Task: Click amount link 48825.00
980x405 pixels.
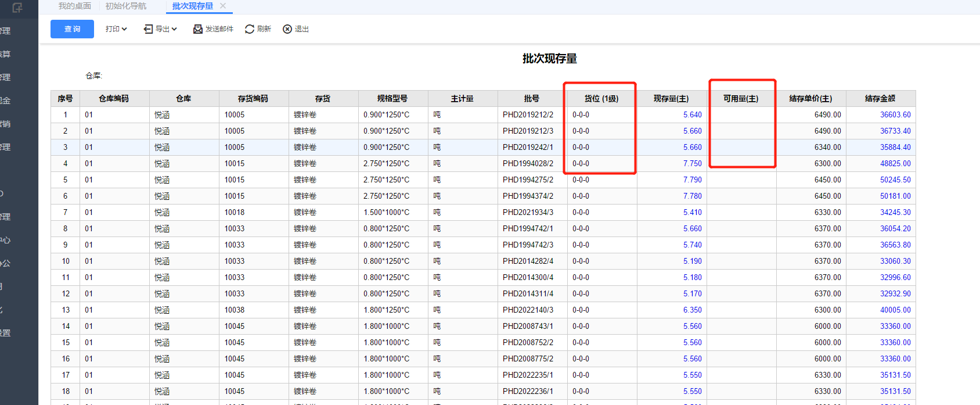Action: pyautogui.click(x=895, y=164)
